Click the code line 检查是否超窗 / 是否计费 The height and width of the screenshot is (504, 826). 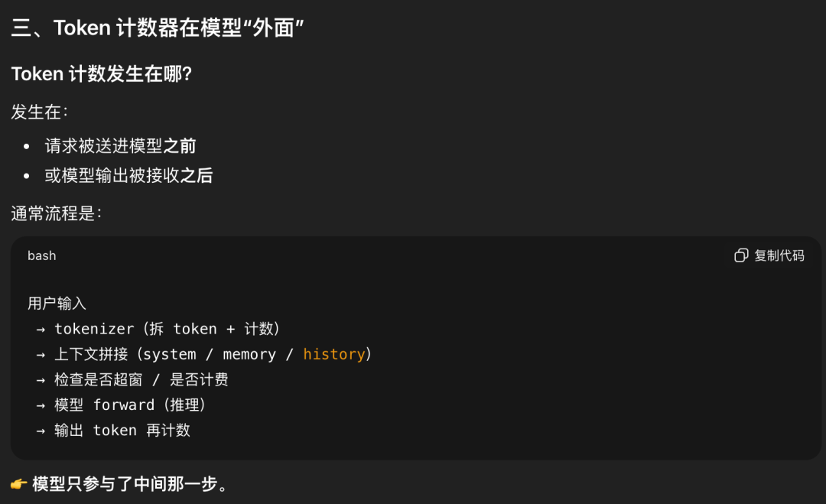pyautogui.click(x=141, y=379)
